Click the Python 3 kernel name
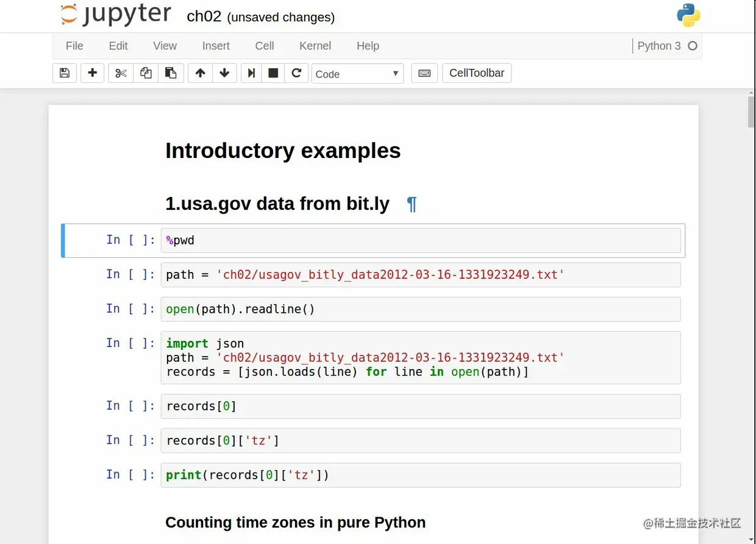The width and height of the screenshot is (756, 544). coord(659,46)
